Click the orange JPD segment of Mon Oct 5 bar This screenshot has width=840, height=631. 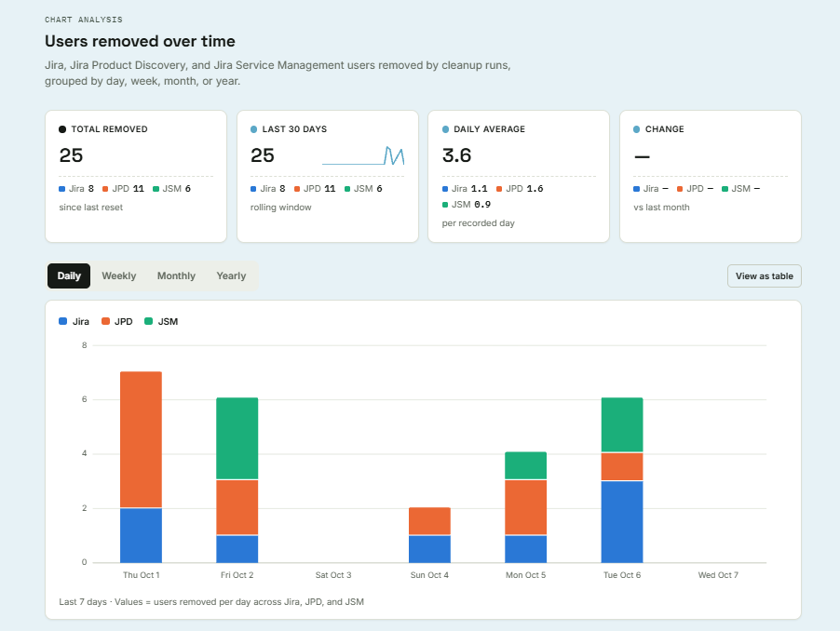pos(526,507)
